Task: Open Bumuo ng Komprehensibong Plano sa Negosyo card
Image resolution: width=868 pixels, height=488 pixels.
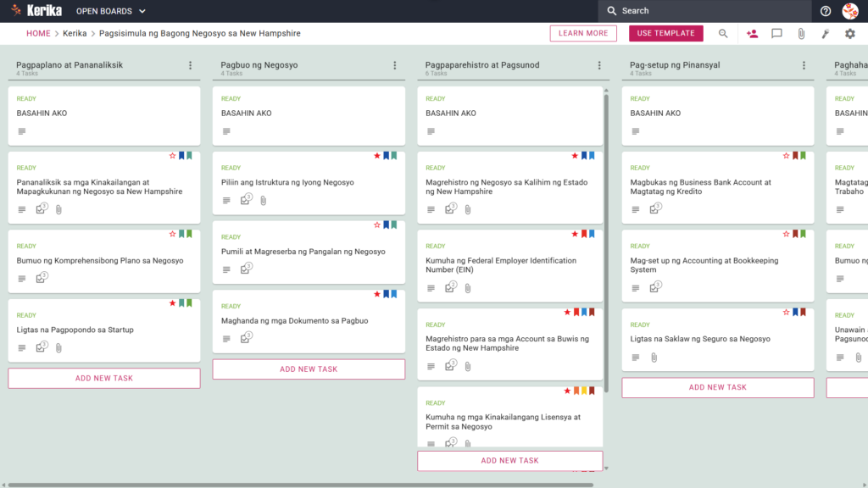Action: [104, 261]
